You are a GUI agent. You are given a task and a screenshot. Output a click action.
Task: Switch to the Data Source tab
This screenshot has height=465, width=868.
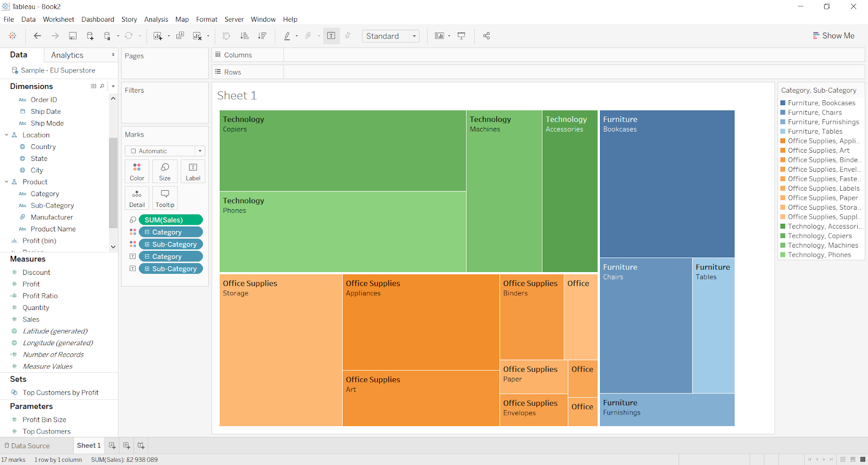(x=27, y=445)
